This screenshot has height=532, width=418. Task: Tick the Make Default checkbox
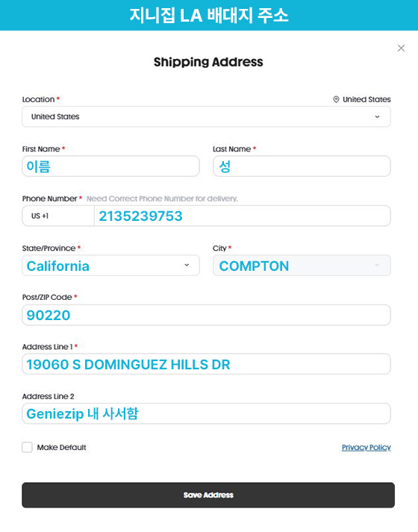[x=27, y=447]
